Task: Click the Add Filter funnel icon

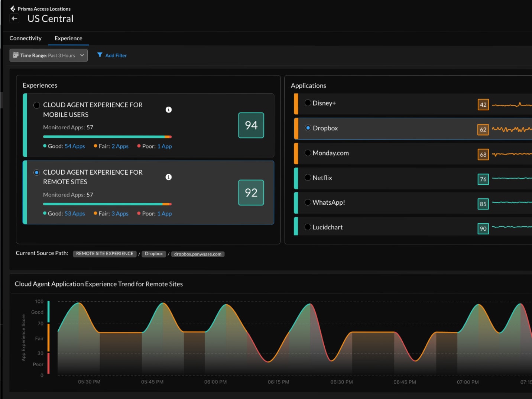Action: coord(100,55)
